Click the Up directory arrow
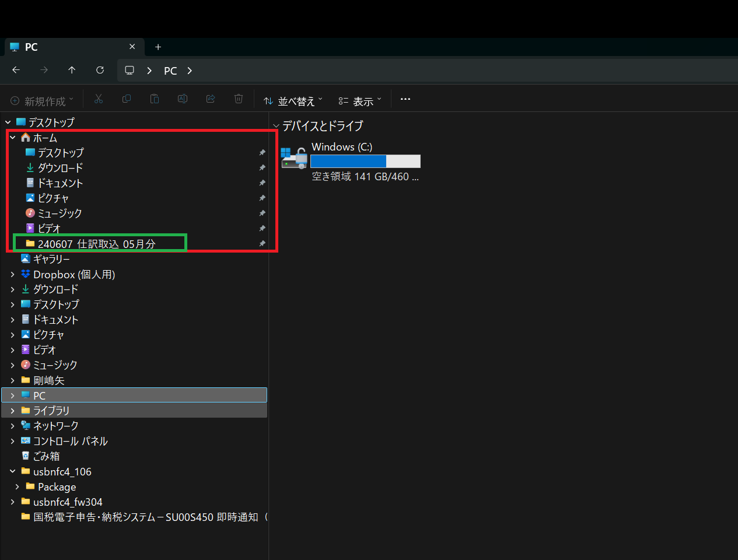 coord(72,70)
